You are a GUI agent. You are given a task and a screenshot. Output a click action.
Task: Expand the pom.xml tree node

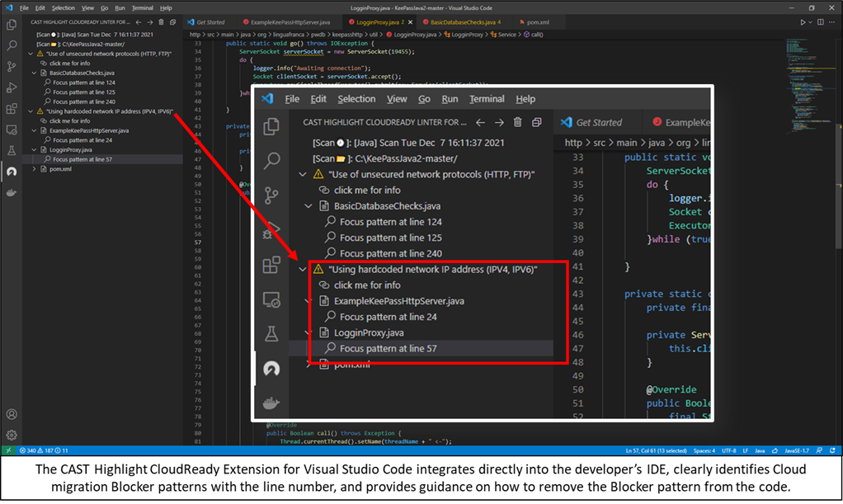click(x=33, y=168)
